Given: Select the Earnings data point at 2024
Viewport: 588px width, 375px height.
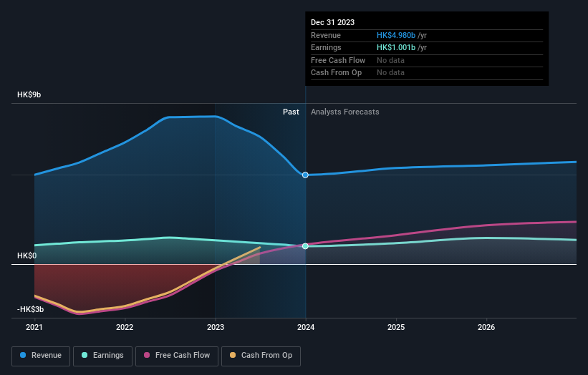Looking at the screenshot, I should tap(305, 246).
